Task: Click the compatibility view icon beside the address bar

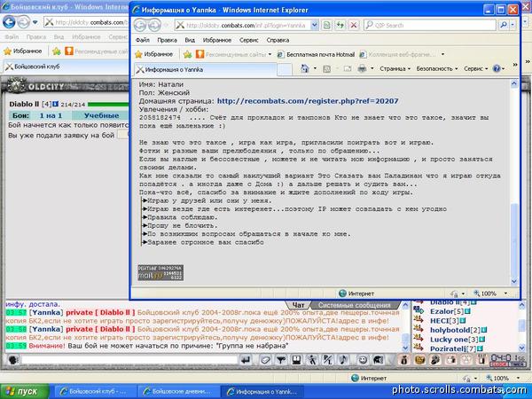Action: coord(326,25)
